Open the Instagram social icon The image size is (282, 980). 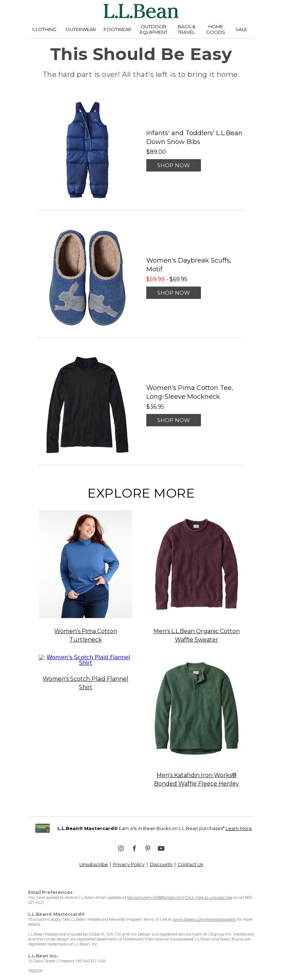point(121,848)
